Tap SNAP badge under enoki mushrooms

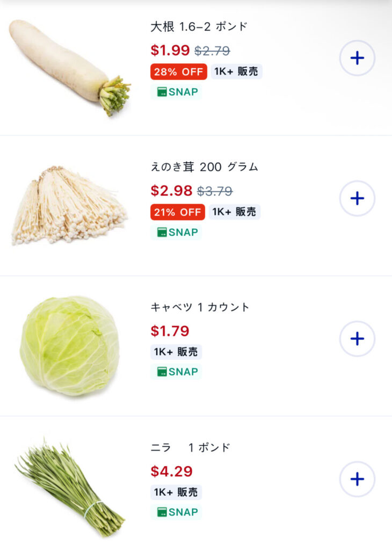click(176, 232)
